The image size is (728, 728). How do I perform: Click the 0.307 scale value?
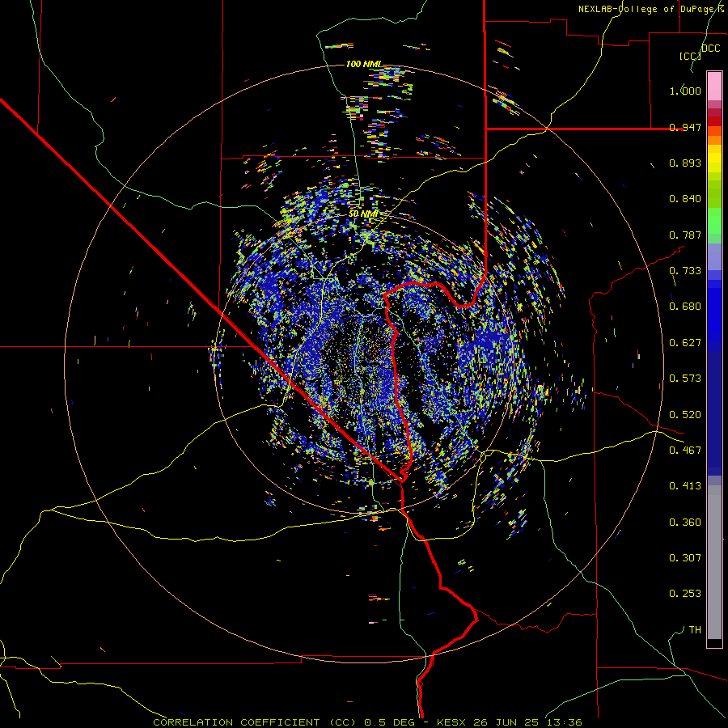coord(685,558)
